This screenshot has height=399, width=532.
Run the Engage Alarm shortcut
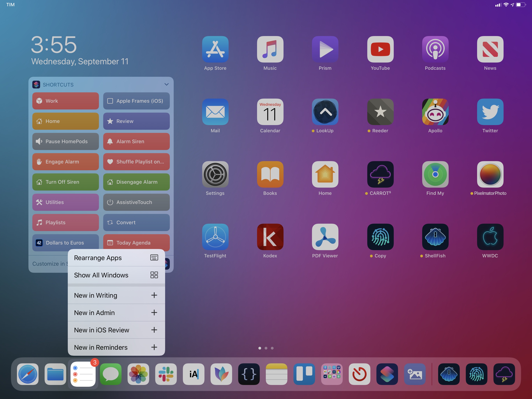(66, 162)
